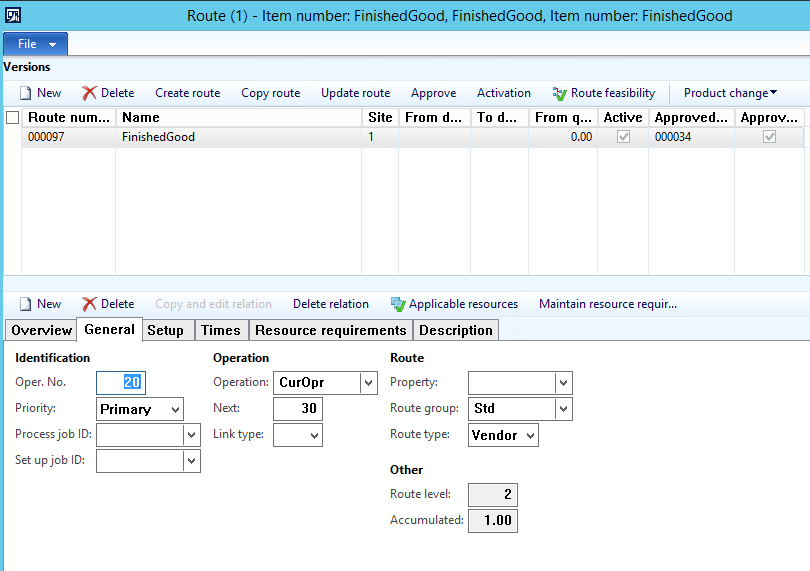The height and width of the screenshot is (571, 810).
Task: Toggle the Approved checkbox in the route row
Action: pos(769,137)
